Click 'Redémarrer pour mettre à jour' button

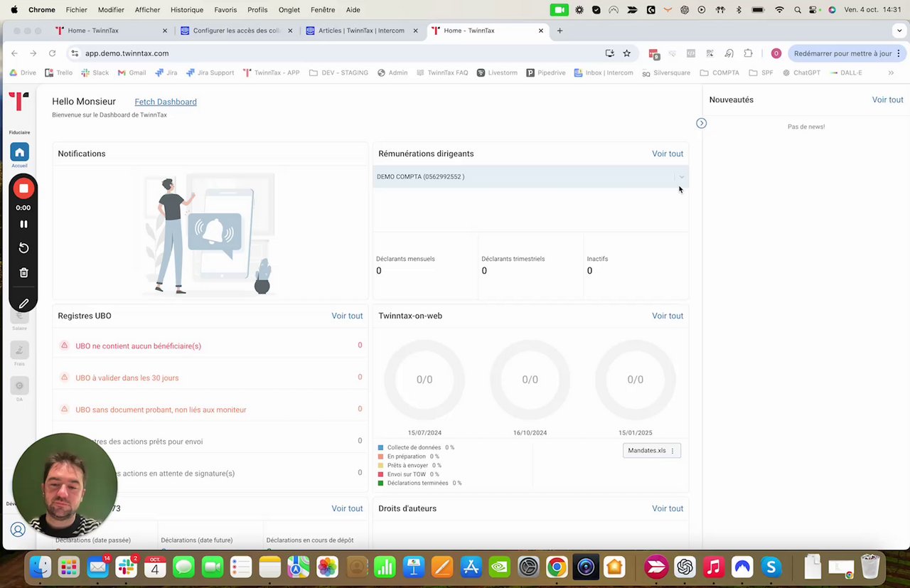pos(847,53)
